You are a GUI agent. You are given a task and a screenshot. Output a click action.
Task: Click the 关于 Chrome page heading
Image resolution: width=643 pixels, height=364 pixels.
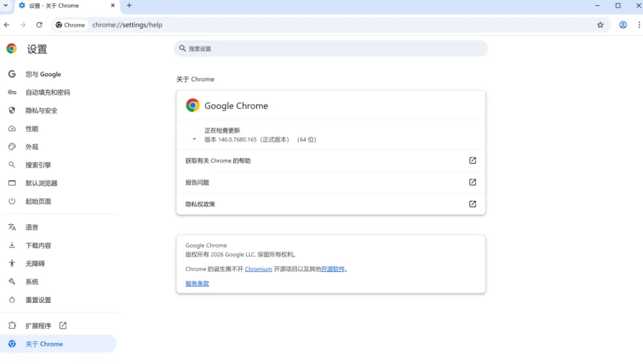pos(195,80)
